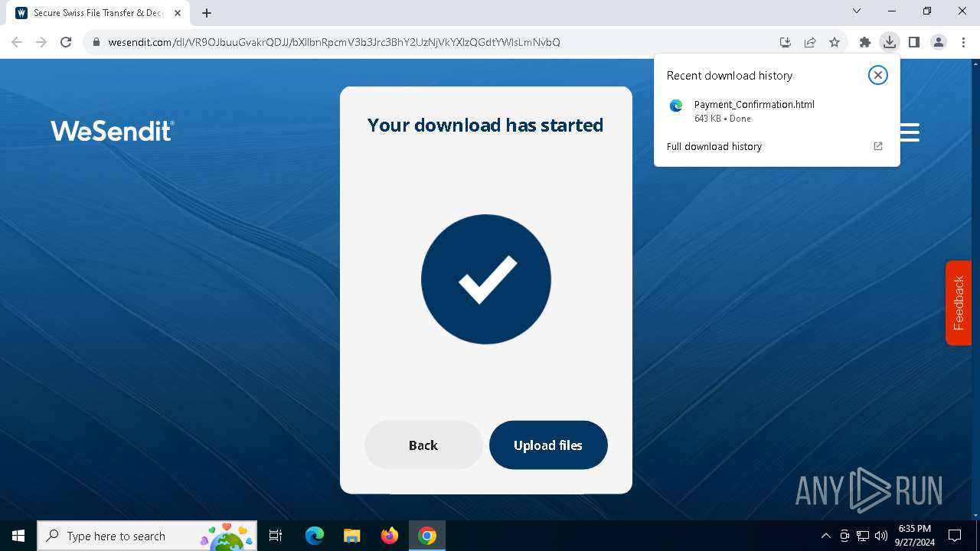This screenshot has height=551, width=980.
Task: Click the Chrome taskbar icon
Action: [x=427, y=536]
